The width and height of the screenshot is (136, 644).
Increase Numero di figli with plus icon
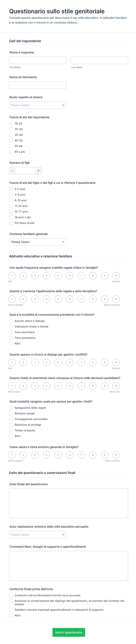[38, 171]
